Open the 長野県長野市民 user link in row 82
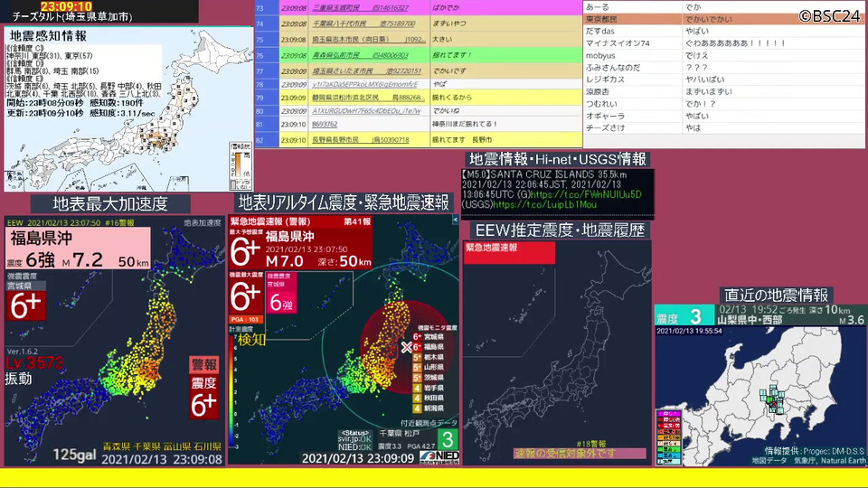This screenshot has width=868, height=488. coord(361,140)
